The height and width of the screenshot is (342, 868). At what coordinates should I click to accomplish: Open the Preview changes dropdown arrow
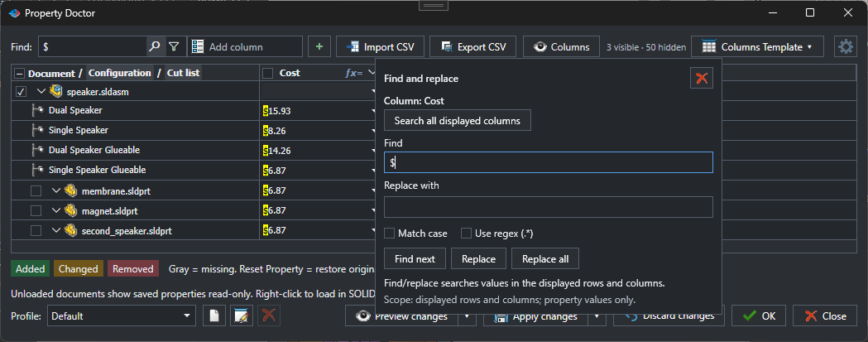coord(467,316)
